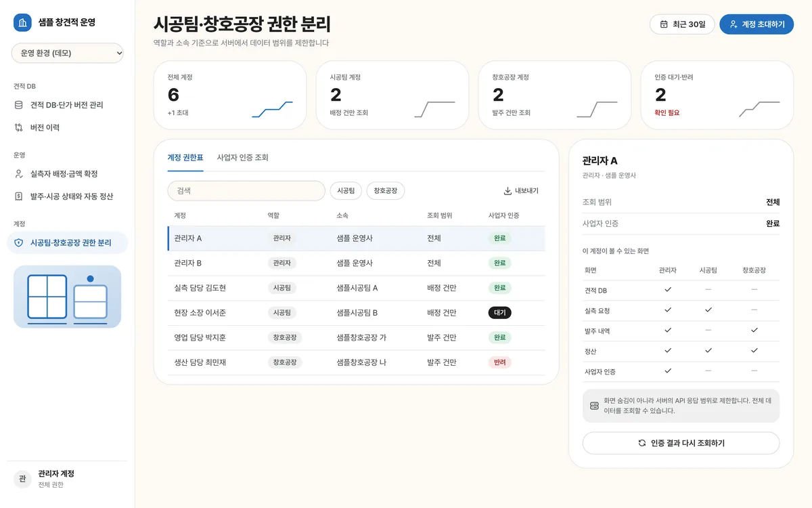
Task: Click the 관리자 A detail panel heading
Action: pos(600,161)
